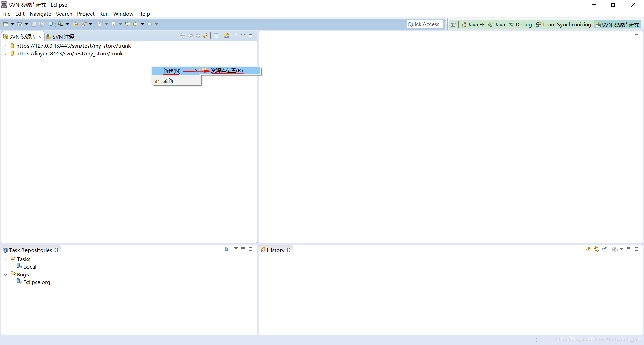Click the Back arrow in SVN 资源库 view toolbar

point(190,36)
